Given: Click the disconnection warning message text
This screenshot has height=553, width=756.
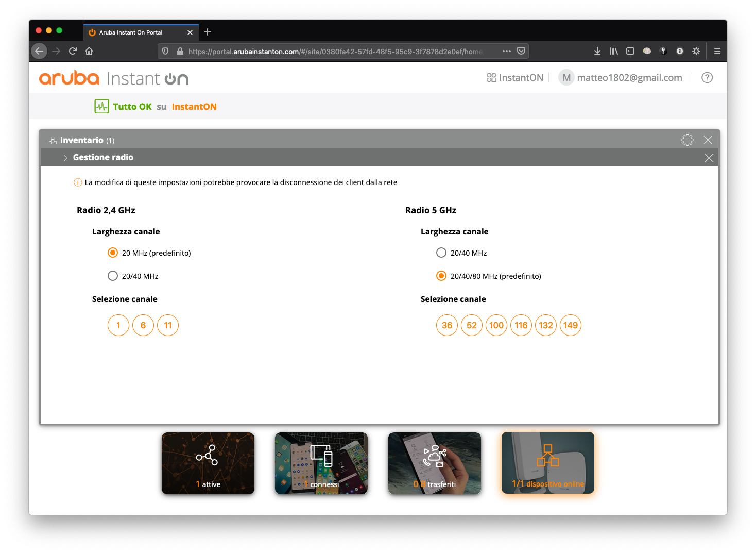Looking at the screenshot, I should 241,182.
